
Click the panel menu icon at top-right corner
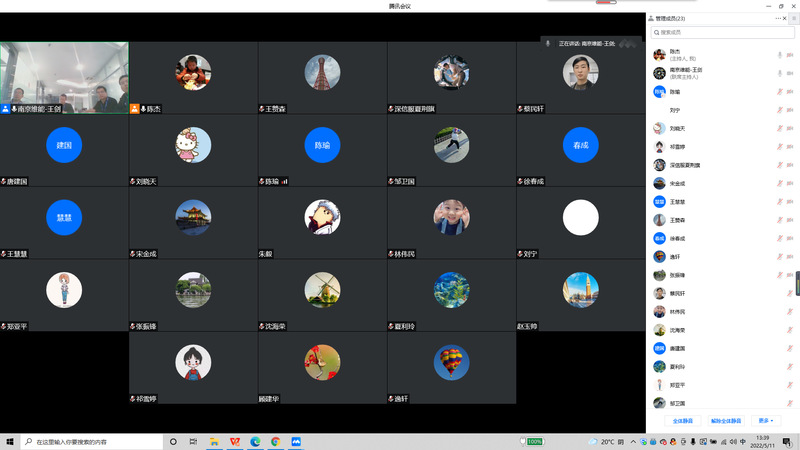pos(794,18)
